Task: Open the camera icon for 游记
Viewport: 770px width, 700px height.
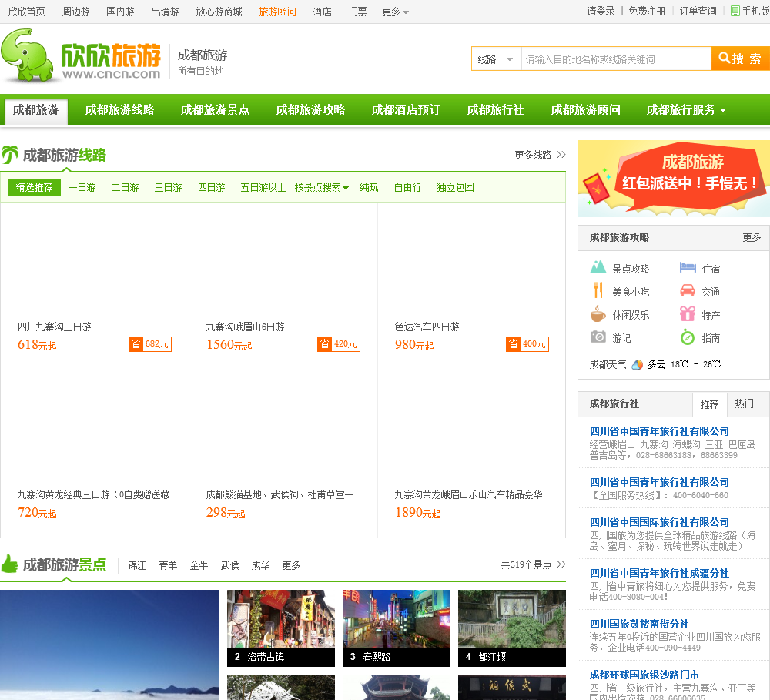Action: click(598, 337)
